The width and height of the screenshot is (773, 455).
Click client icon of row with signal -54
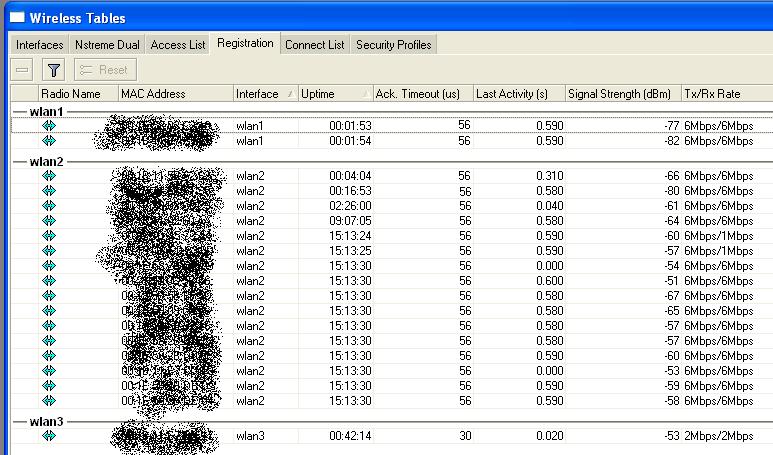click(x=49, y=266)
